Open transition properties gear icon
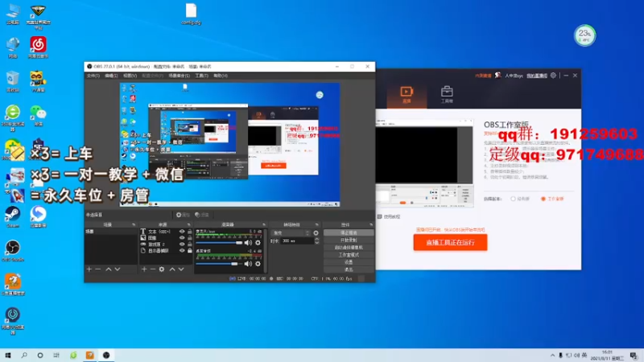 tap(316, 232)
